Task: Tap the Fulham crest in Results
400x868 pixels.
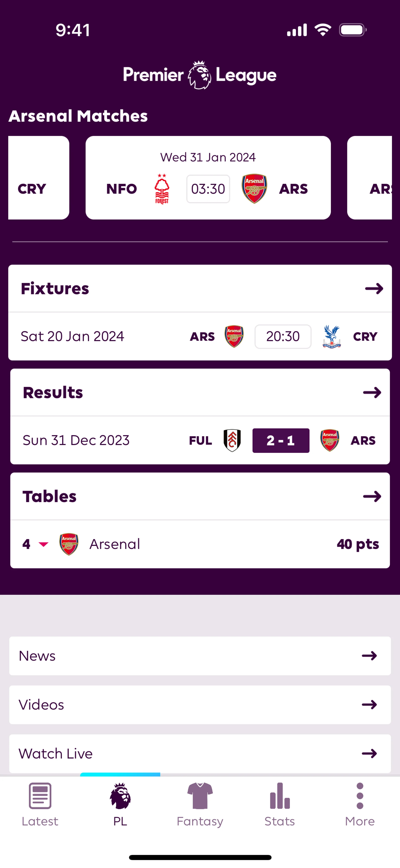Action: 232,440
